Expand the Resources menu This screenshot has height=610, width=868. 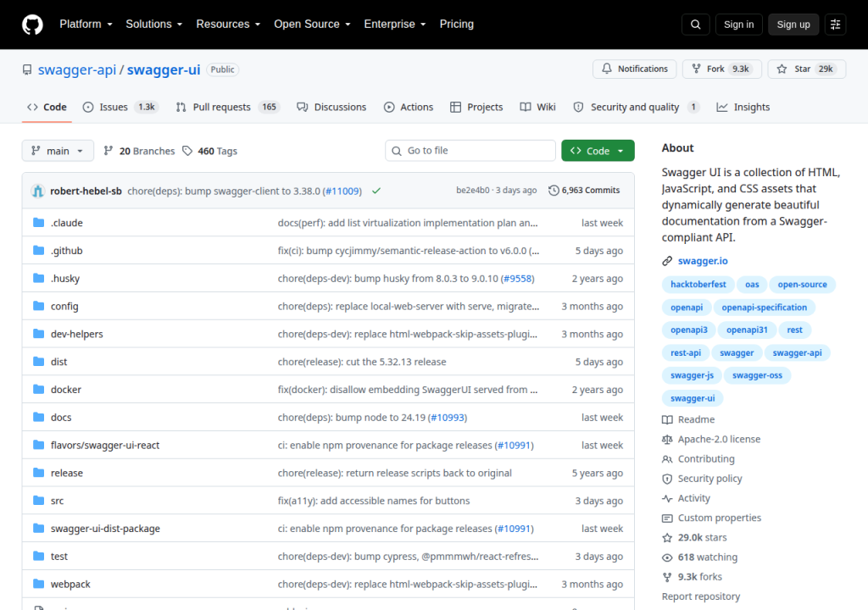click(228, 25)
